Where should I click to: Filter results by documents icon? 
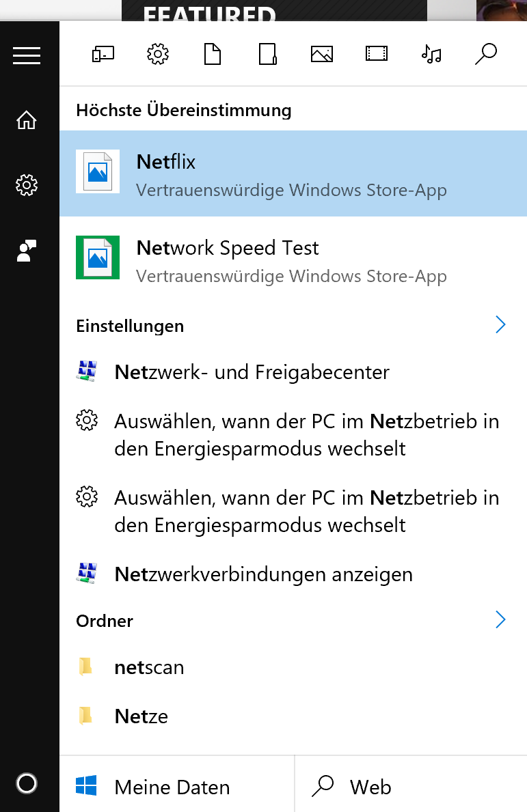(x=213, y=54)
